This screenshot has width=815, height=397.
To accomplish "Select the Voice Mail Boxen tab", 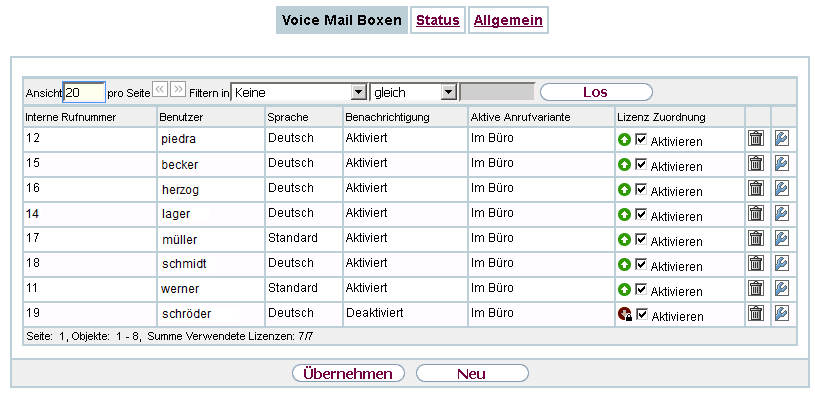I will pos(341,20).
